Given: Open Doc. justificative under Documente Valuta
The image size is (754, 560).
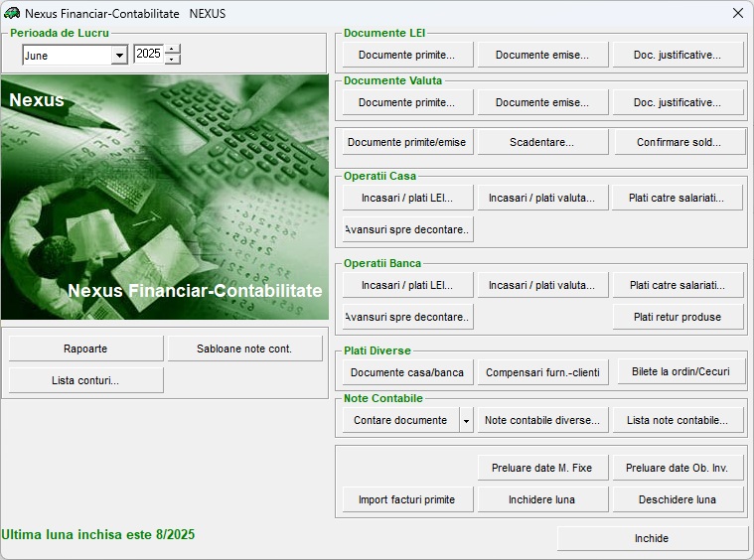Looking at the screenshot, I should tap(679, 102).
